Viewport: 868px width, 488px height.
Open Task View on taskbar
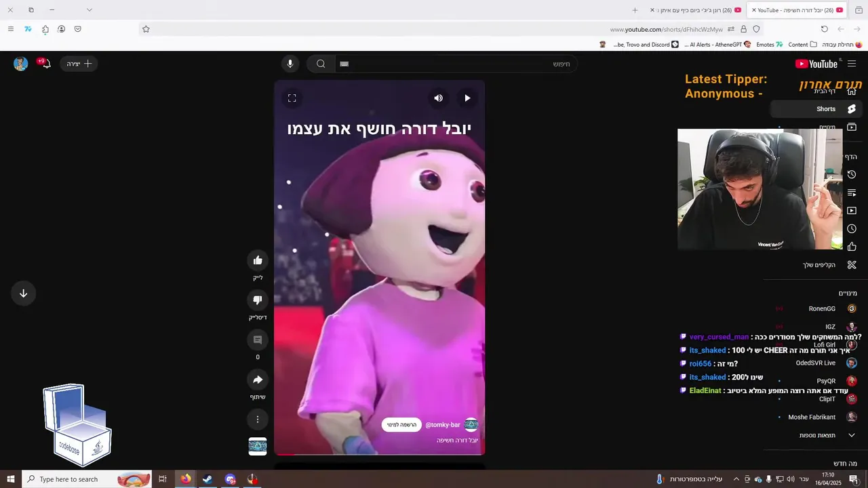click(x=163, y=479)
